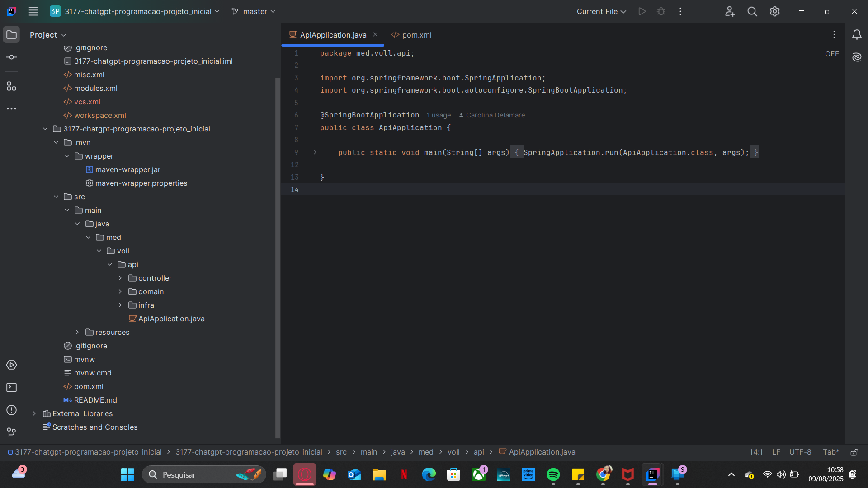
Task: Click the project tree vertical scrollbar
Action: [x=278, y=258]
